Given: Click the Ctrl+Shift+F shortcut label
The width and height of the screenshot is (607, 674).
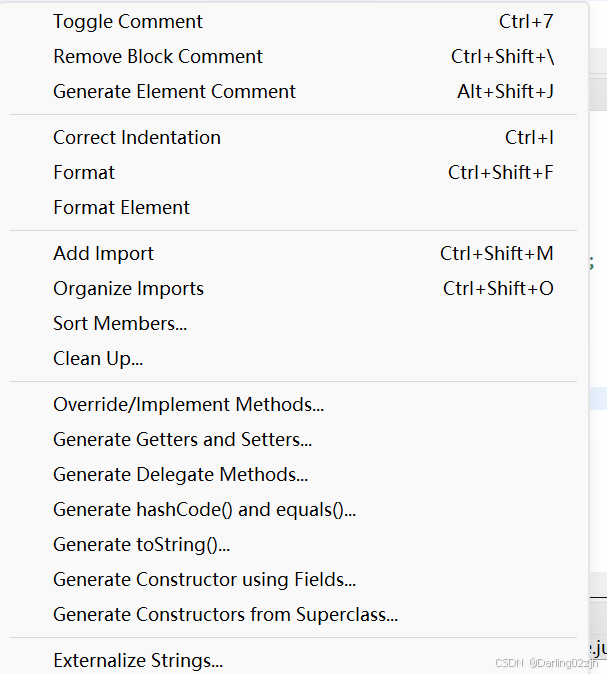Looking at the screenshot, I should (500, 172).
